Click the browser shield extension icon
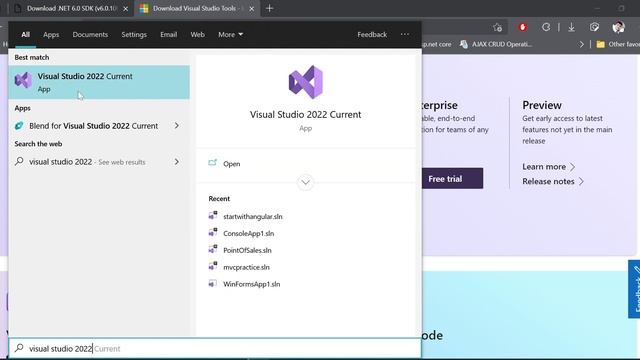Viewport: 640px width, 360px height. pos(594,27)
